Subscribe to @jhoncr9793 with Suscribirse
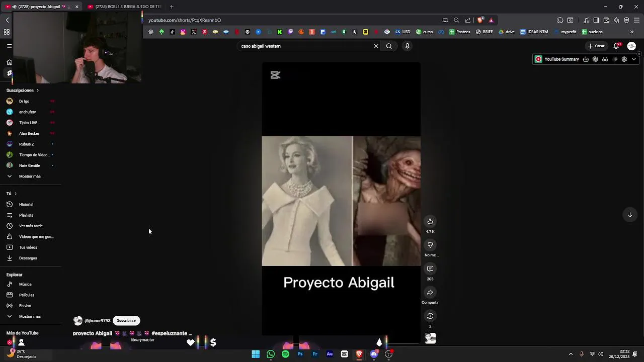Image resolution: width=644 pixels, height=362 pixels. coord(126,320)
